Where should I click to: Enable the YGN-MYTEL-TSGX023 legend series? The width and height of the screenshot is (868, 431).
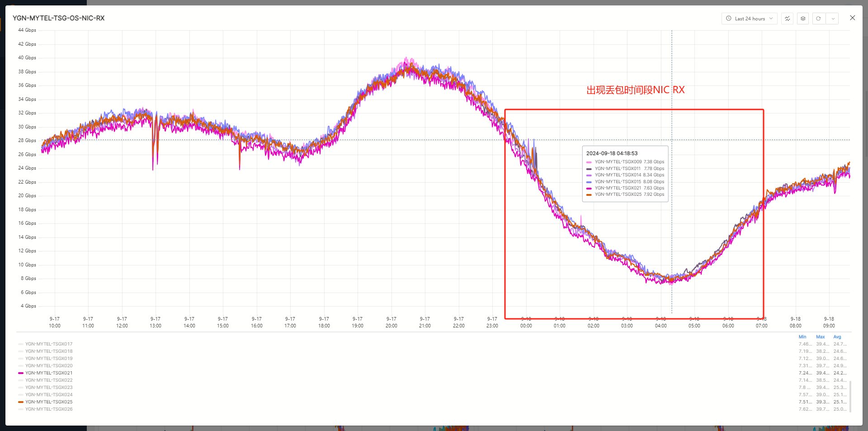tap(49, 388)
